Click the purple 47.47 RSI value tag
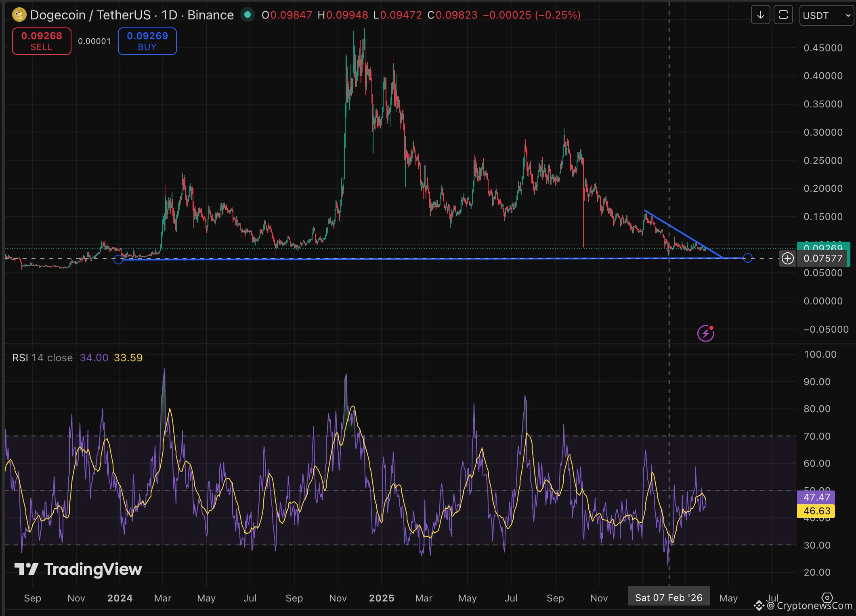 point(816,497)
